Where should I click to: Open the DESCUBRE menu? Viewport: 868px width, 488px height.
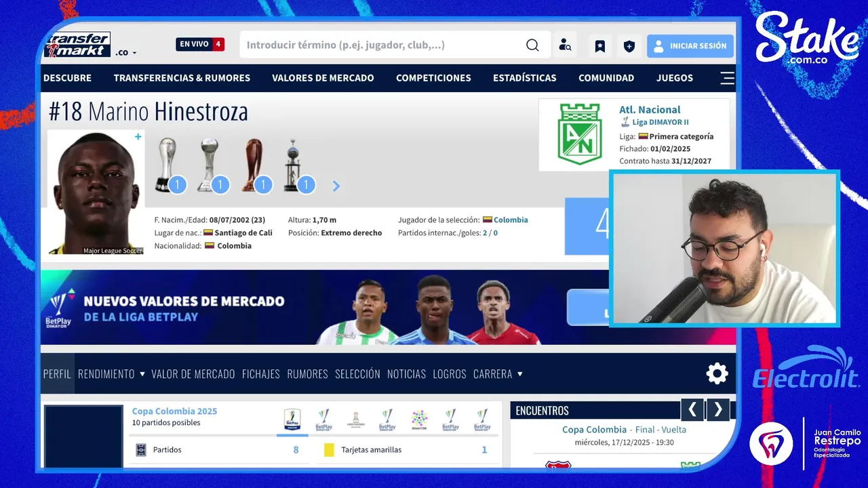pyautogui.click(x=67, y=78)
